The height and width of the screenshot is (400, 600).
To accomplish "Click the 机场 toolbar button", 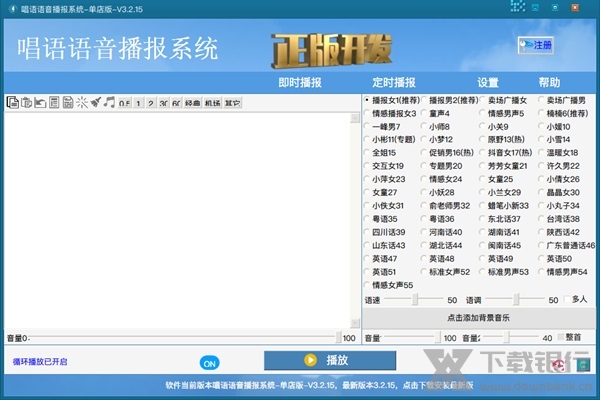I will (212, 103).
